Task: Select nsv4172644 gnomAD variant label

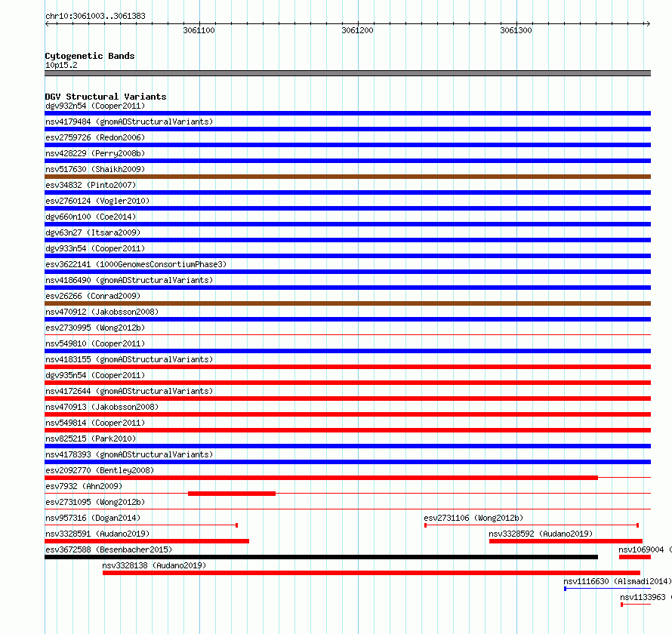Action: (x=129, y=391)
